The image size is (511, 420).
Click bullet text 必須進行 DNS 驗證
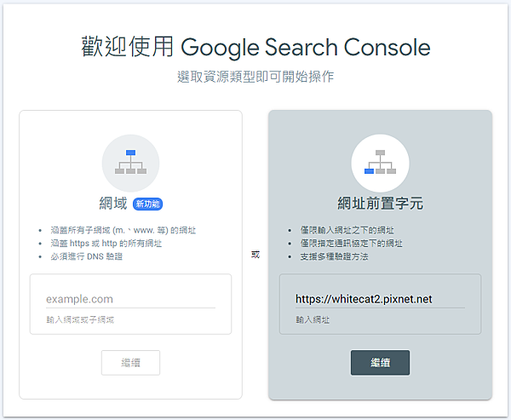[86, 256]
